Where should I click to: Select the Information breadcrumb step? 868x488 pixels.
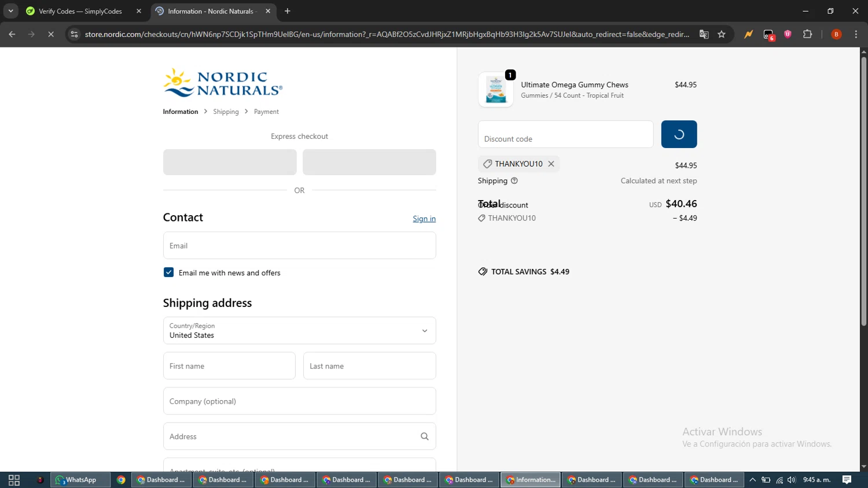click(x=181, y=112)
